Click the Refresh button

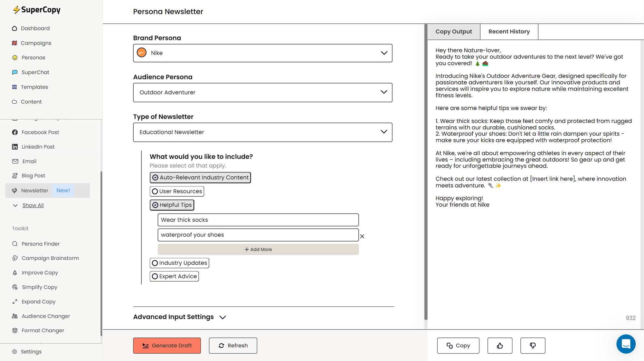tap(233, 345)
